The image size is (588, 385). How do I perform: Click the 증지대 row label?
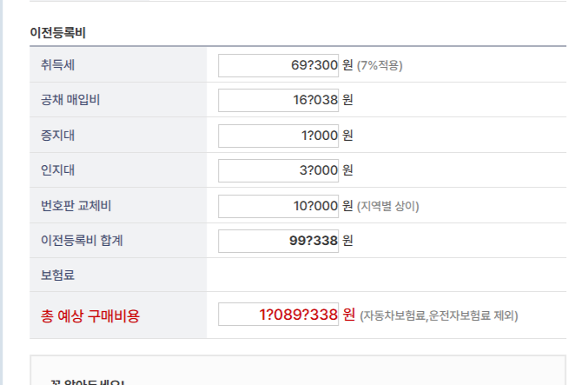(57, 135)
